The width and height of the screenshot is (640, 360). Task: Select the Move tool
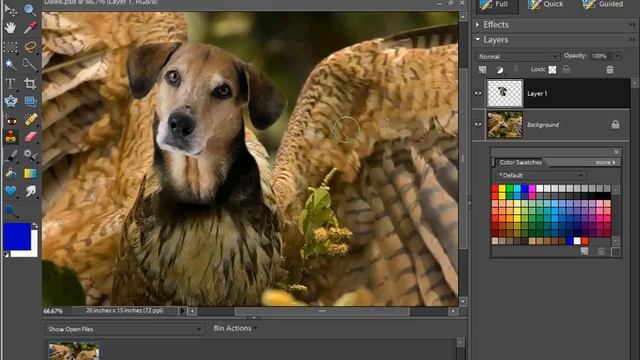[x=10, y=10]
